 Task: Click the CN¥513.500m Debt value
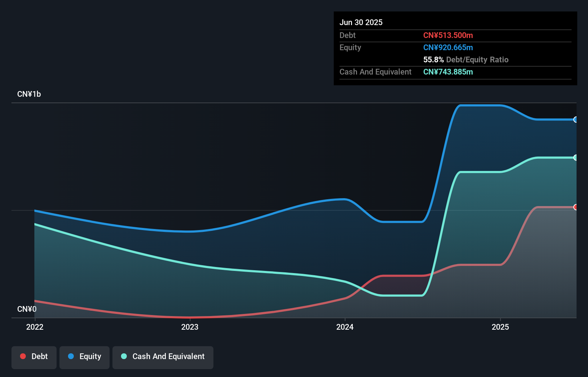[x=448, y=35]
